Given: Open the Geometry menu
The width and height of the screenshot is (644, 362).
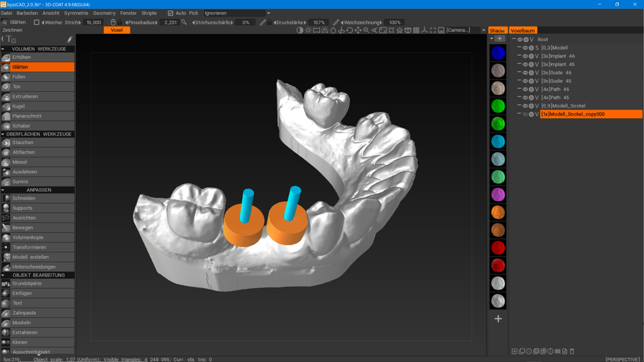Looking at the screenshot, I should point(104,13).
